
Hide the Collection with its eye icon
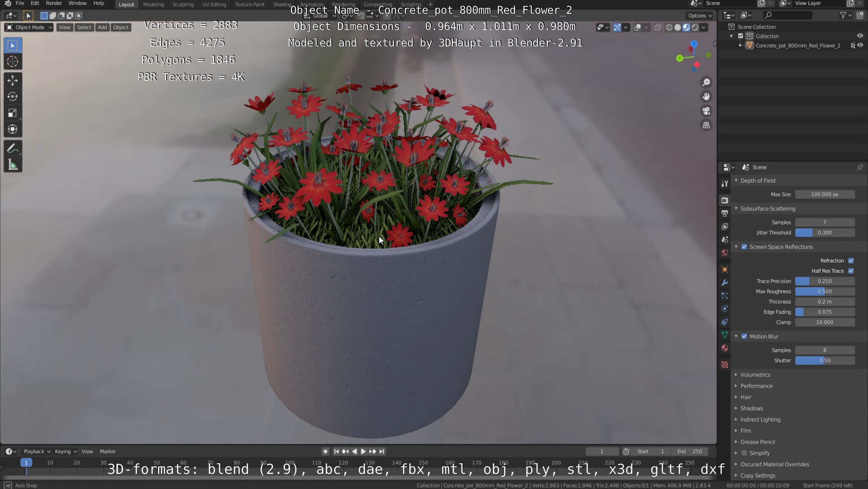pyautogui.click(x=860, y=36)
